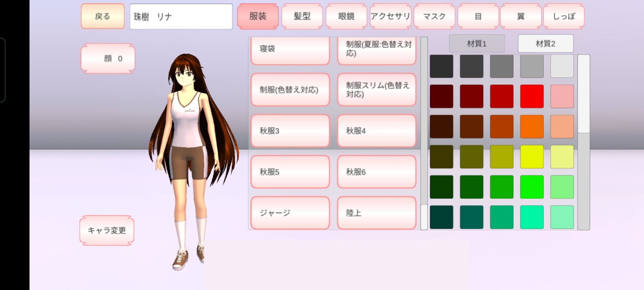Choose the ジャージ outfit
Screen dimensions: 644x290
[290, 213]
